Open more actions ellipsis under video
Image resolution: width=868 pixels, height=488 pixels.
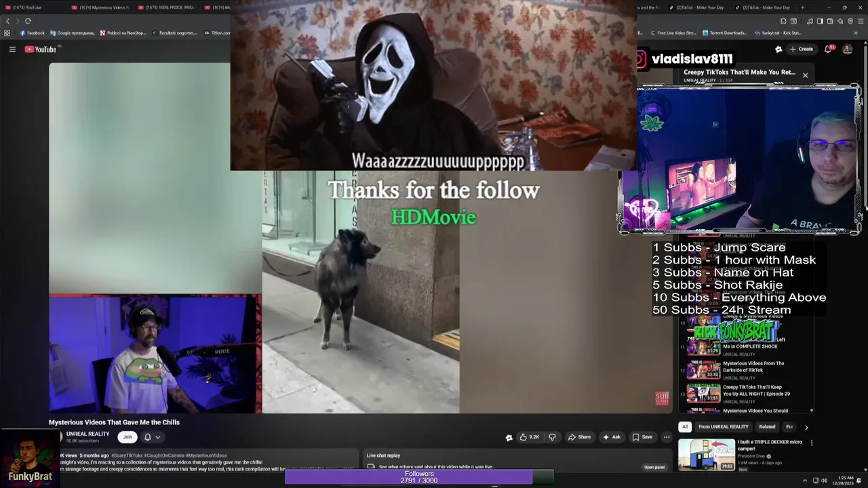pos(667,437)
